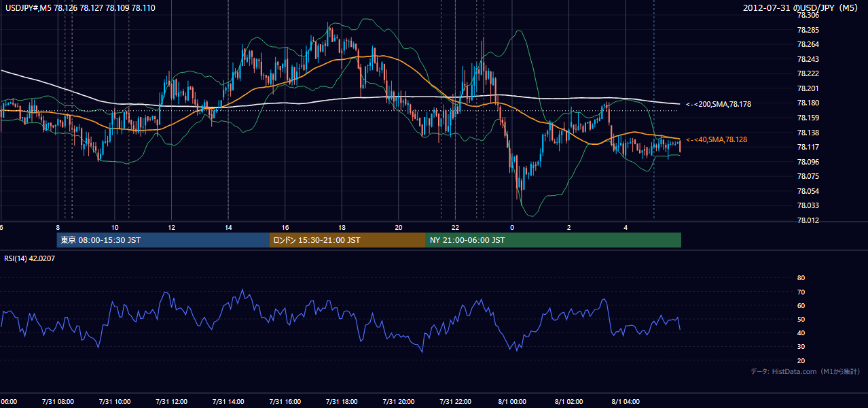868x408 pixels.
Task: Click price axis label 78.222
Action: (x=808, y=73)
